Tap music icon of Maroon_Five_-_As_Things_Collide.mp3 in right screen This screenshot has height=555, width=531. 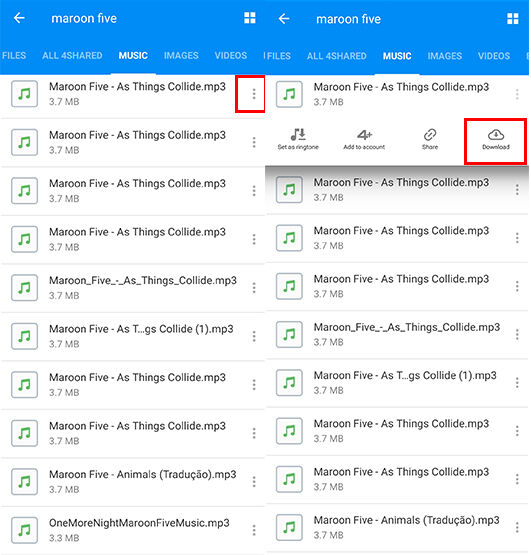289,334
